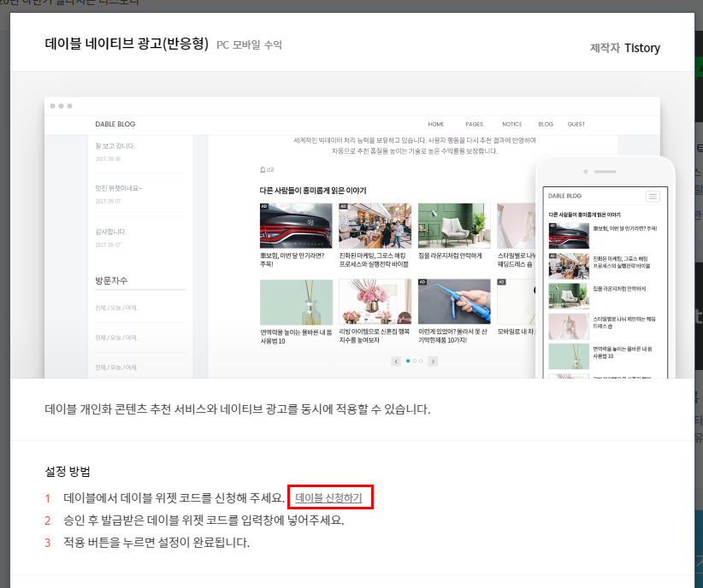Click the 멋진 위젯이네요~ comment in the sidebar
This screenshot has width=703, height=588.
[118, 188]
